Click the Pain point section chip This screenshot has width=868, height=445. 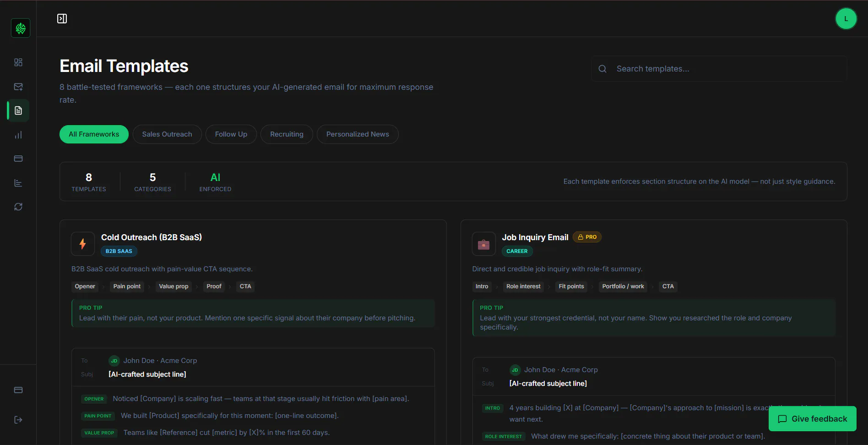point(127,286)
